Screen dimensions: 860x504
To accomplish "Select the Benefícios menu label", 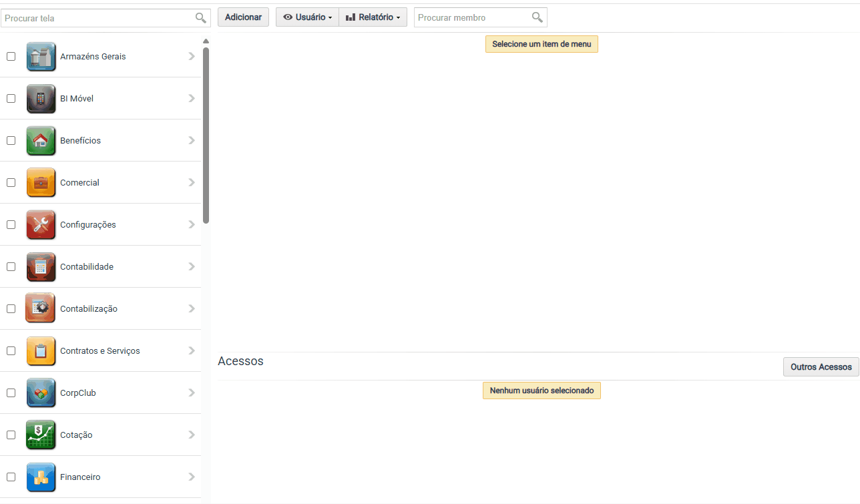I will [x=80, y=141].
